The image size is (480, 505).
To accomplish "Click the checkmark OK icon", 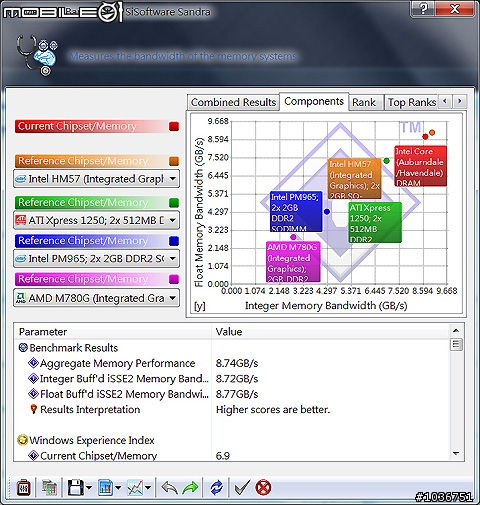I will coord(242,488).
